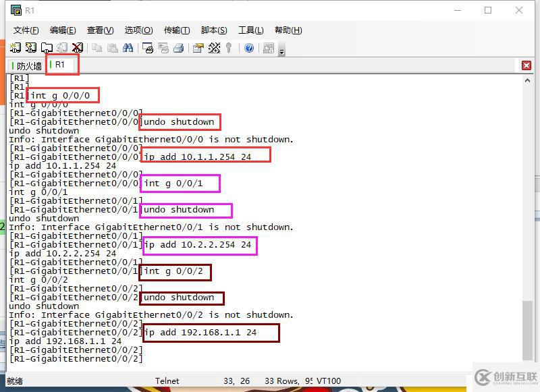540x392 pixels.
Task: Click the Quick Connect lightning icon
Action: [31, 48]
